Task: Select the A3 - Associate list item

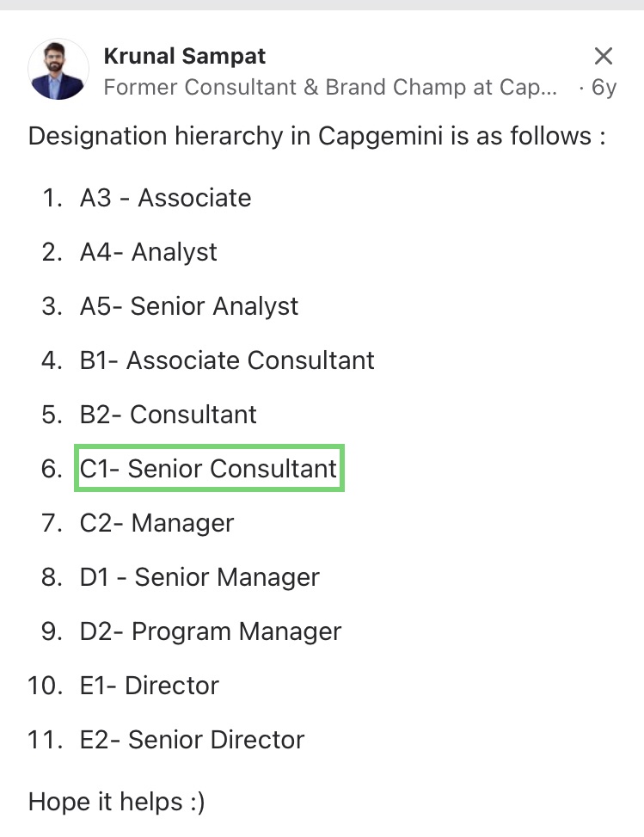Action: (165, 198)
